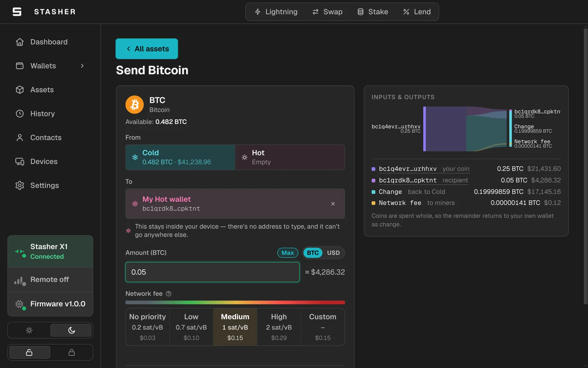Open Network fee help question icon

tap(169, 294)
